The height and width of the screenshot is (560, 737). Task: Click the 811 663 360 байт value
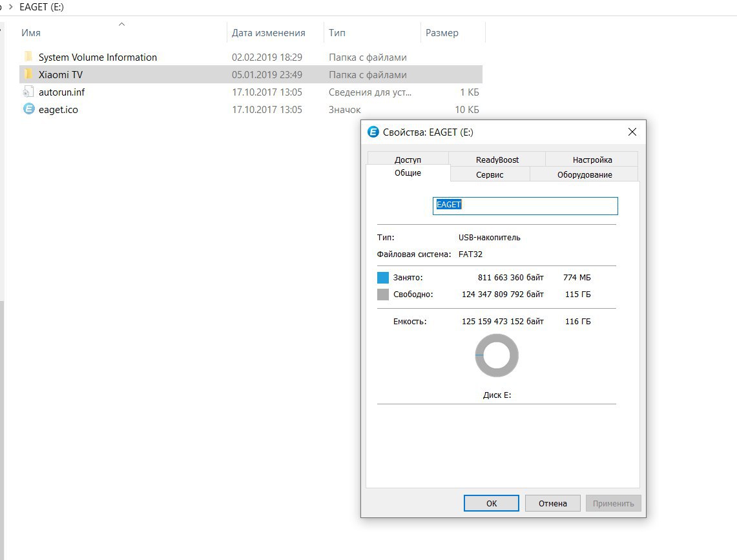point(510,277)
